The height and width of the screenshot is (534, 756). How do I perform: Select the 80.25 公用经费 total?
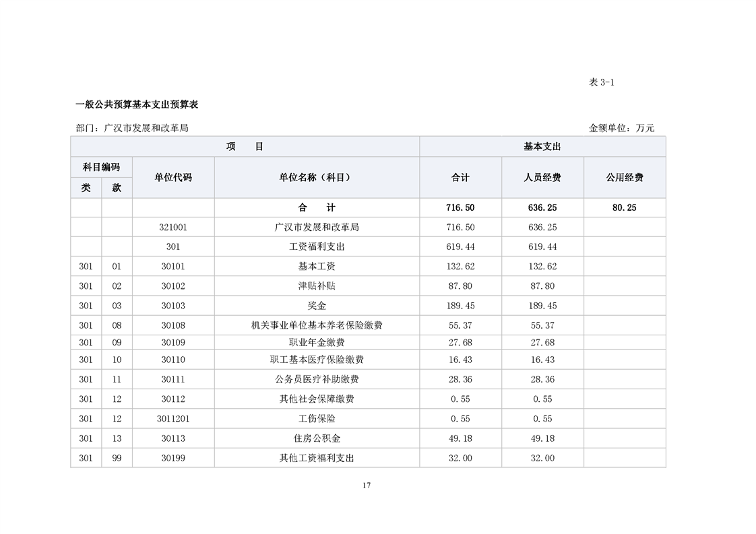(625, 207)
